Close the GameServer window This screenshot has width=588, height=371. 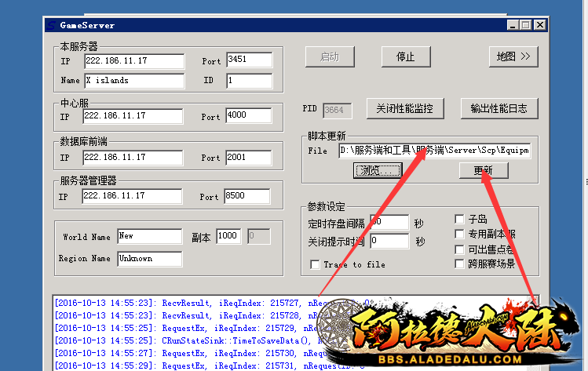click(539, 25)
